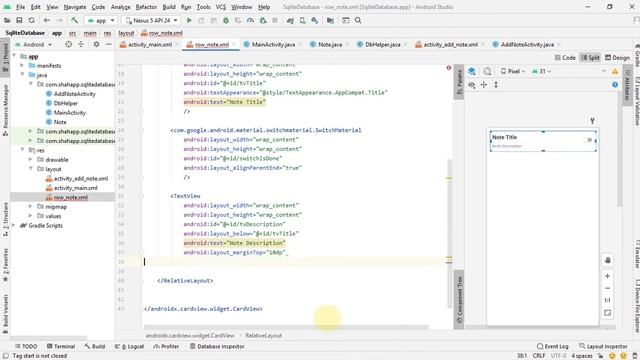Zoom out the design preview
The height and width of the screenshot is (360, 640).
607,288
